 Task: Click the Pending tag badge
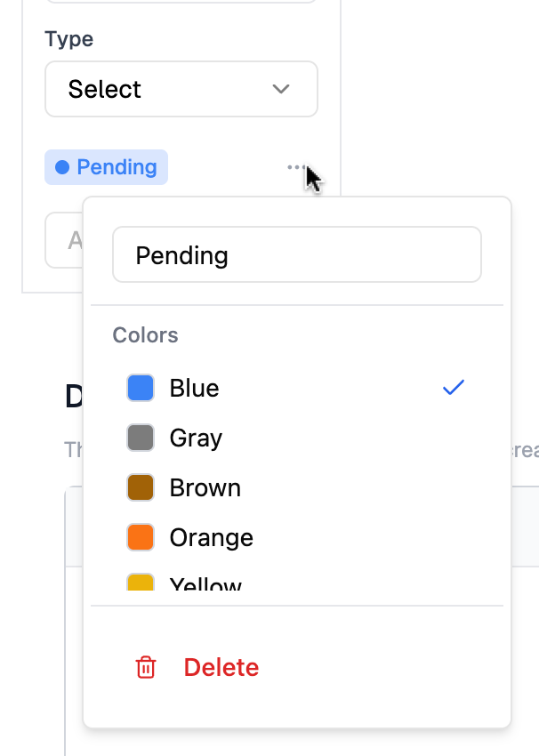coord(107,167)
